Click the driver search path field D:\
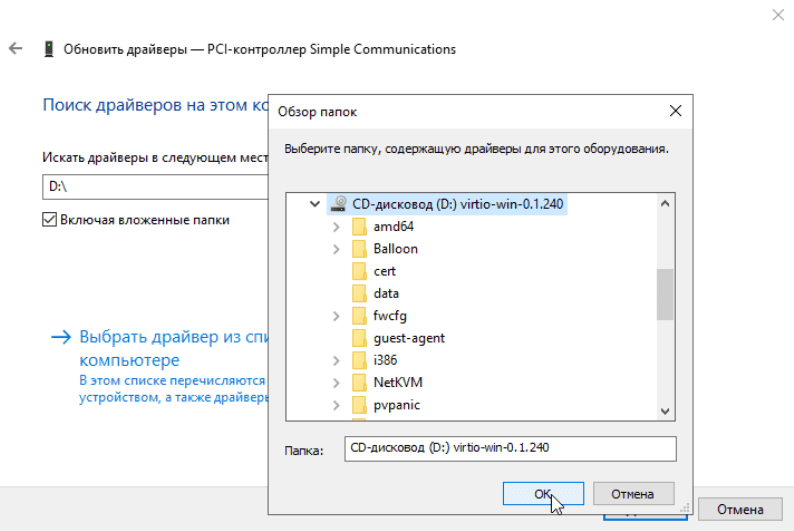Image resolution: width=794 pixels, height=531 pixels. click(x=155, y=187)
